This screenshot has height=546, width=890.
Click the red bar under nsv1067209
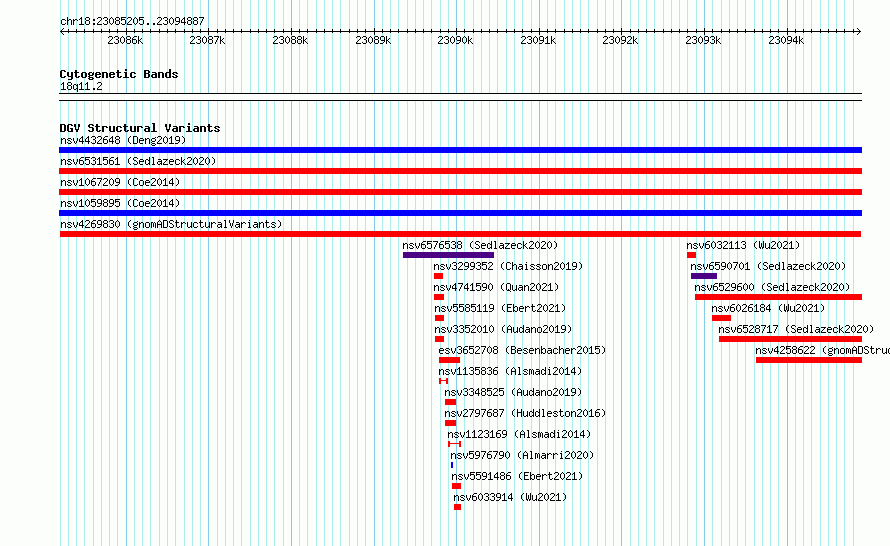tap(460, 192)
